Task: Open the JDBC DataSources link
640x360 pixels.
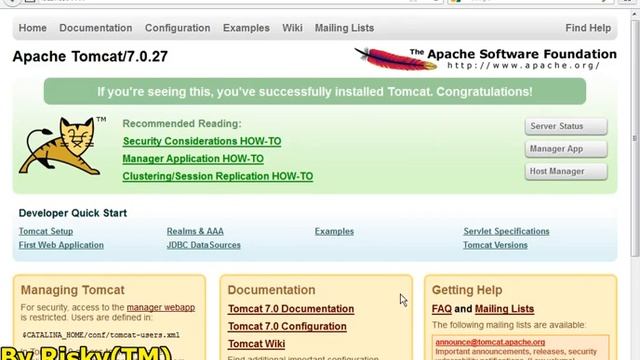Action: (x=204, y=245)
